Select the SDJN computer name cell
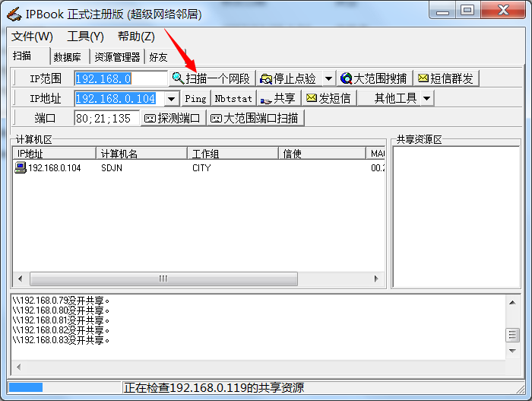 click(112, 168)
